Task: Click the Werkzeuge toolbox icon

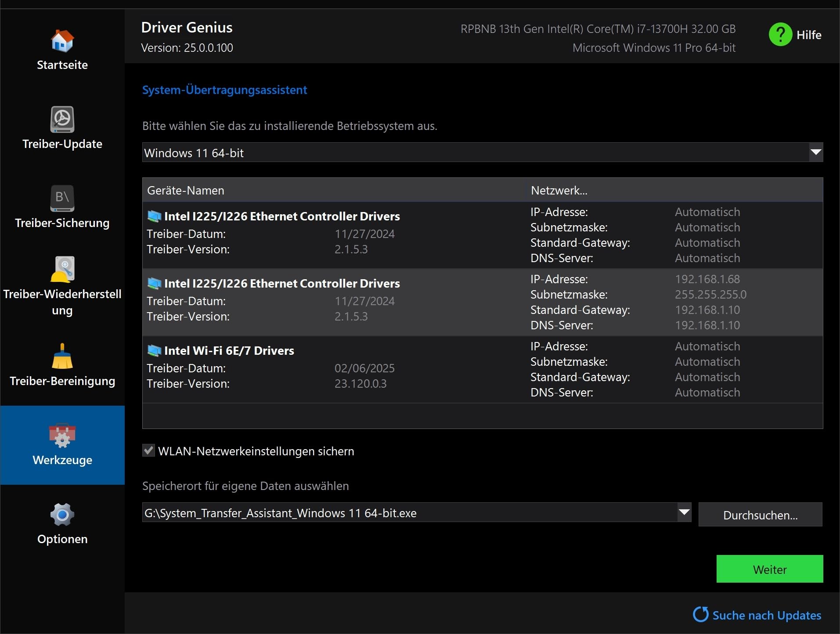Action: click(62, 436)
